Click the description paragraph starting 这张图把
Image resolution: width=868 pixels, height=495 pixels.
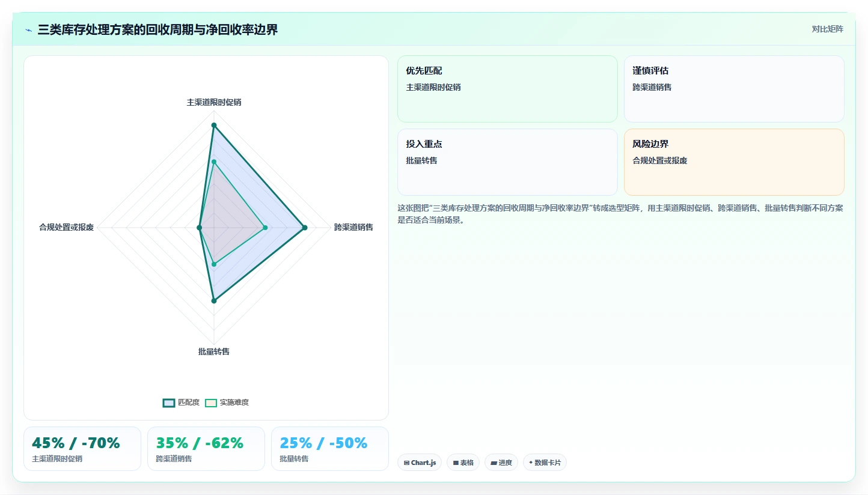tap(620, 214)
